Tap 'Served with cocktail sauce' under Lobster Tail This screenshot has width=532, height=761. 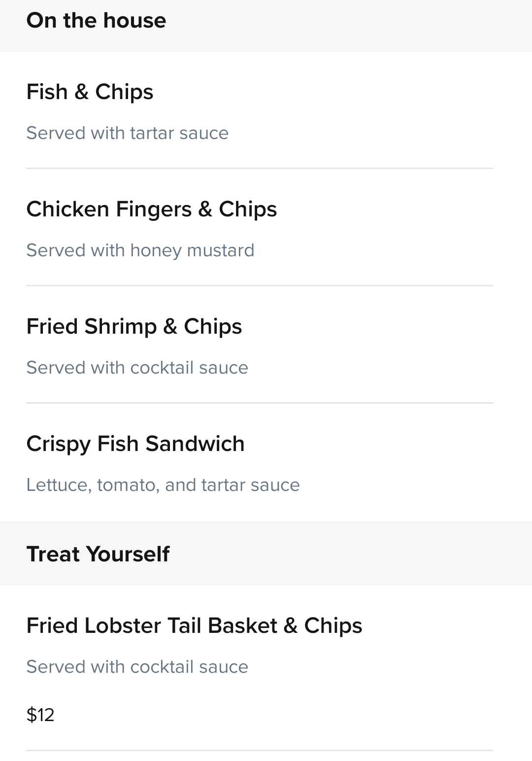pos(137,667)
